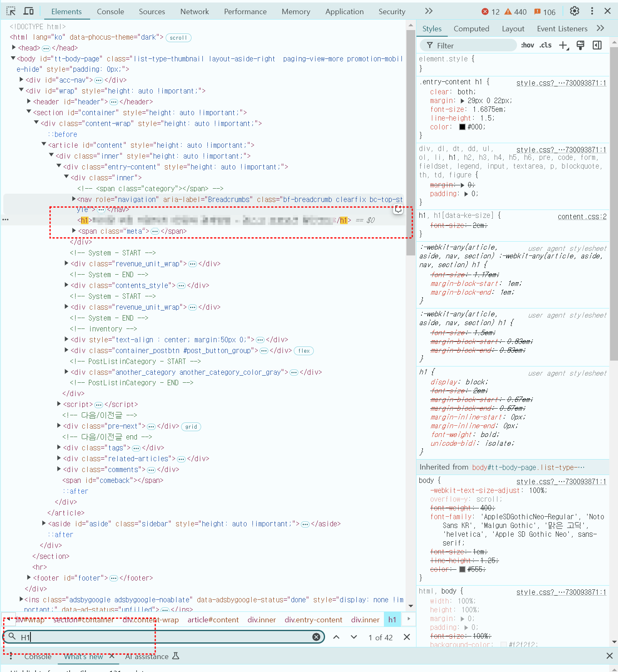Select div.entry-content in breadcrumbs

coord(313,620)
